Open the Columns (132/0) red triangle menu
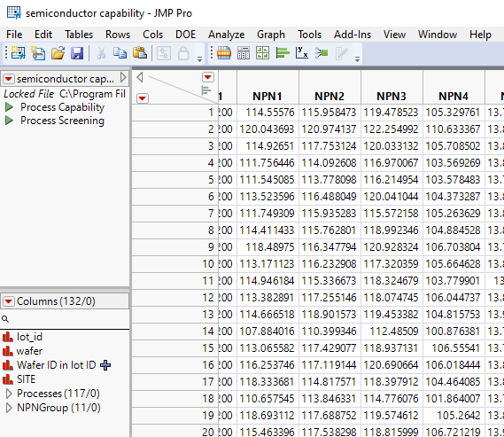Screen dimensions: 504x437 point(8,301)
